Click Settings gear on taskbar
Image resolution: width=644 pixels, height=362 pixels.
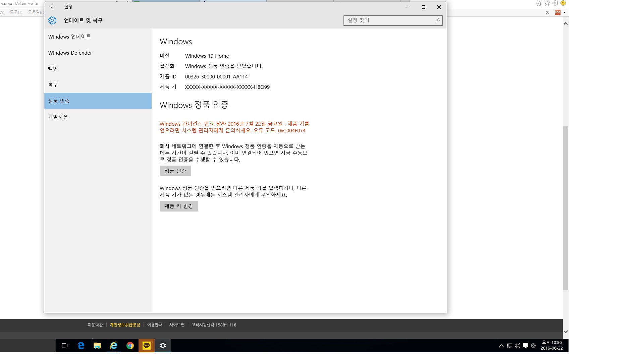click(x=163, y=346)
